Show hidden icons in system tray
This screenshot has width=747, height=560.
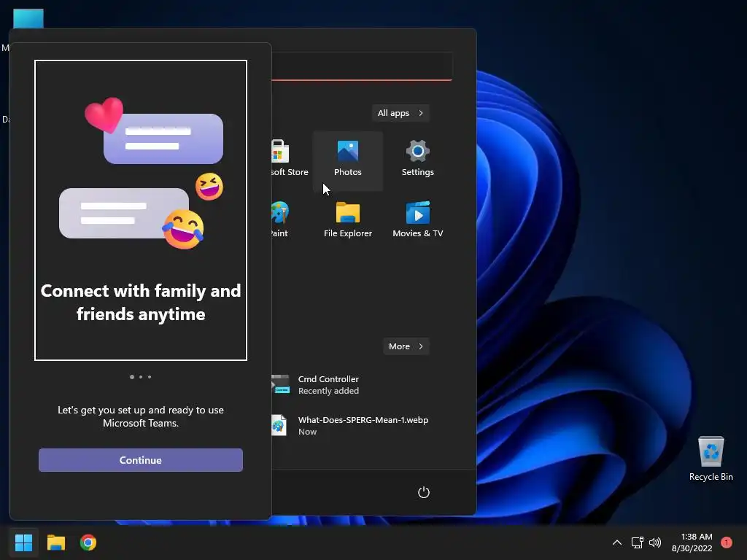(617, 542)
